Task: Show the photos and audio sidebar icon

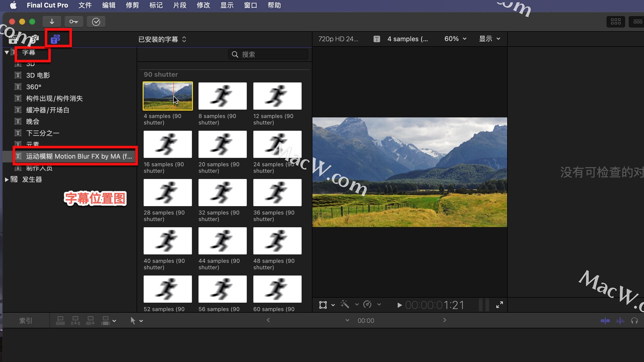Action: 34,39
